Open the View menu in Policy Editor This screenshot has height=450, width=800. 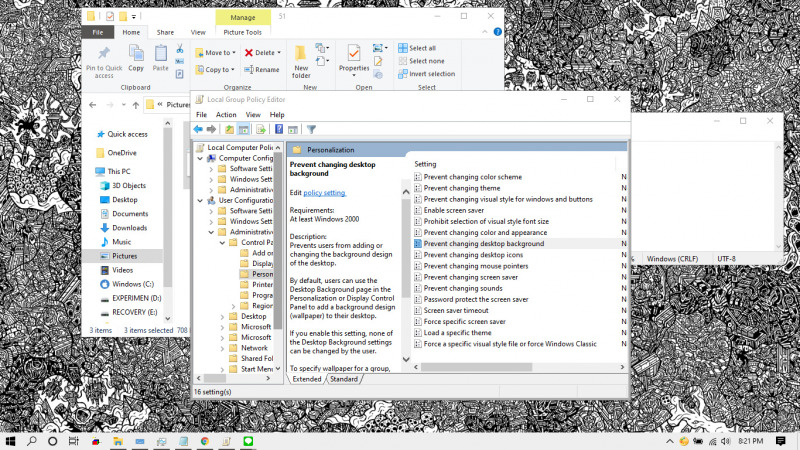point(253,115)
